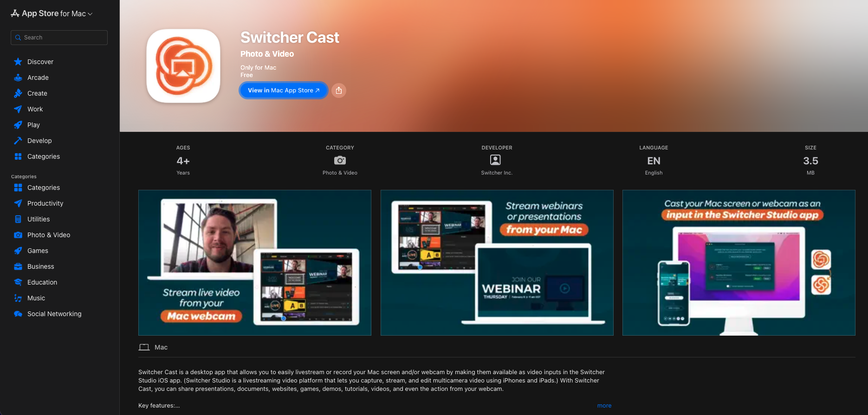
Task: Open the webinar screenshot thumbnail
Action: [497, 263]
